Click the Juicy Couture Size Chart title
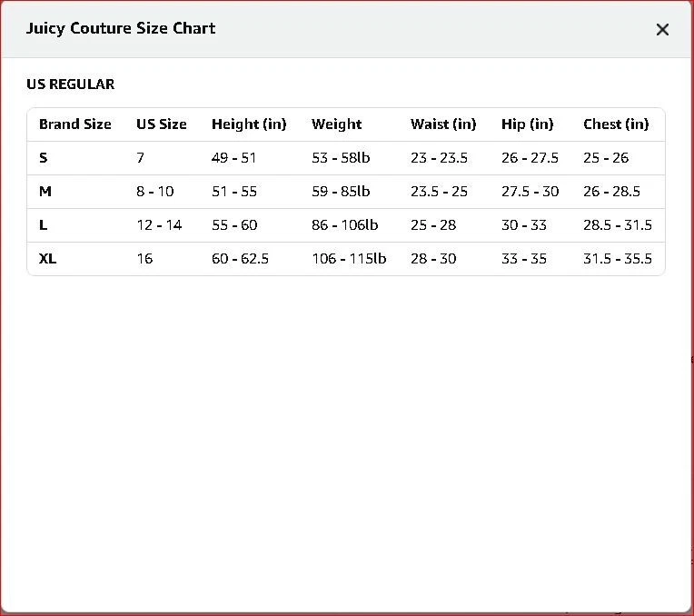The width and height of the screenshot is (694, 616). coord(121,28)
